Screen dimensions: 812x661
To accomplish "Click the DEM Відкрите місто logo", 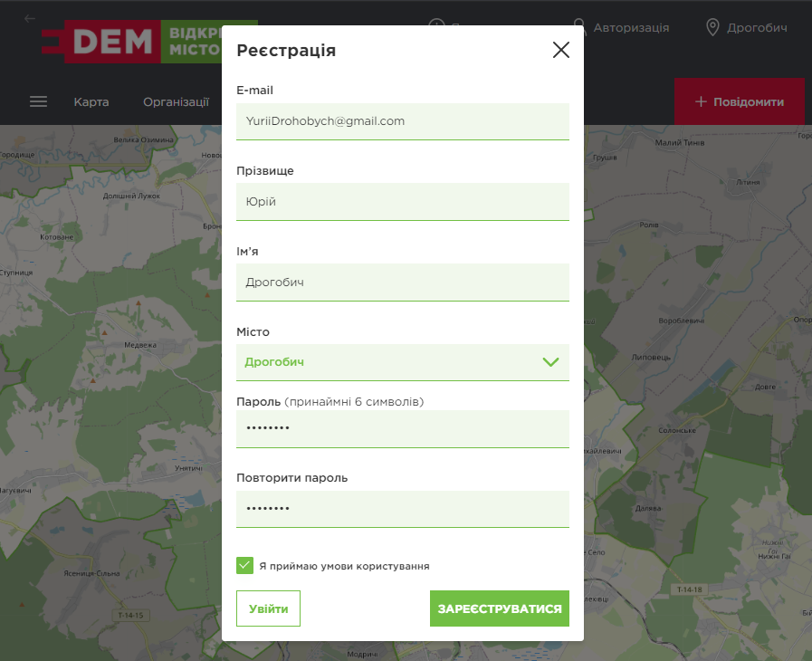I will pyautogui.click(x=149, y=42).
